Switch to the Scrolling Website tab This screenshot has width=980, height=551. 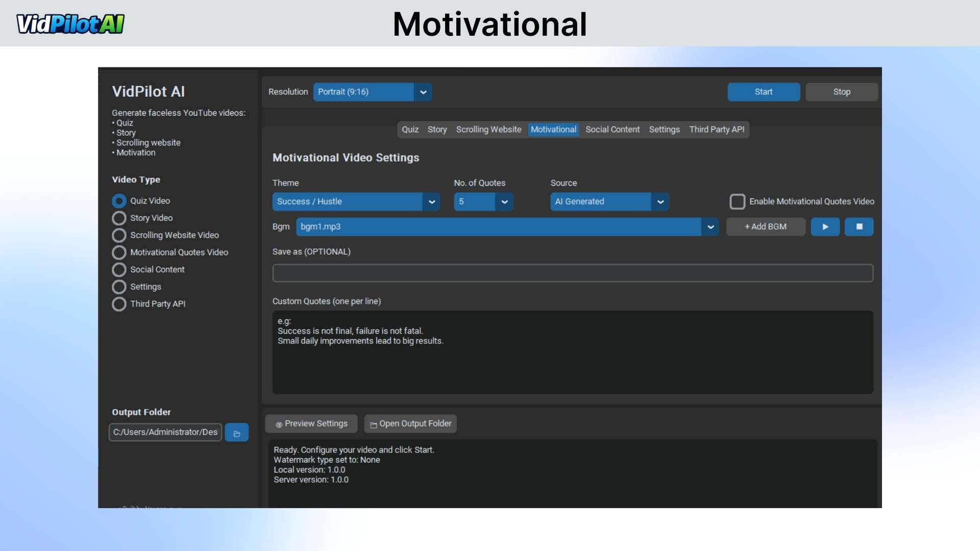click(x=488, y=129)
